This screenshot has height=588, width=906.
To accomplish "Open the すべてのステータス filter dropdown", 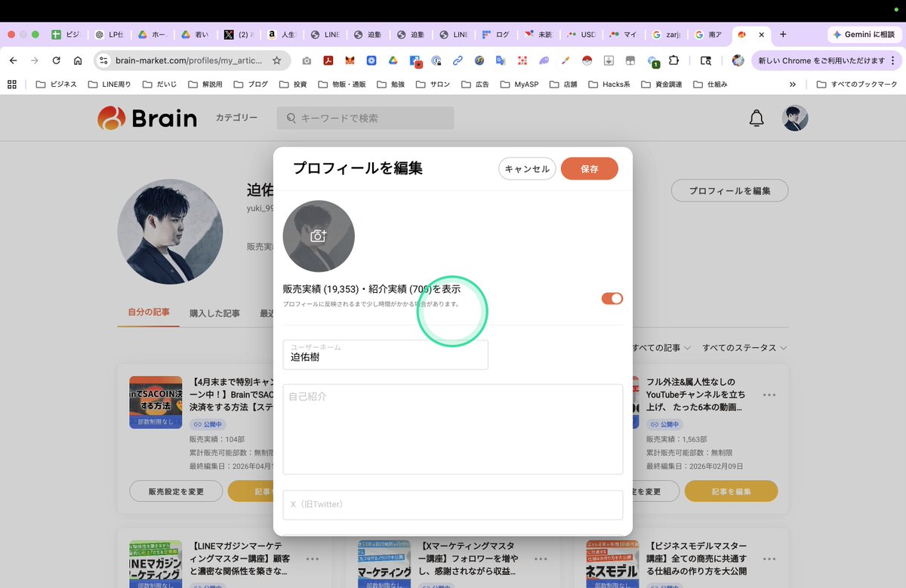I will 744,348.
